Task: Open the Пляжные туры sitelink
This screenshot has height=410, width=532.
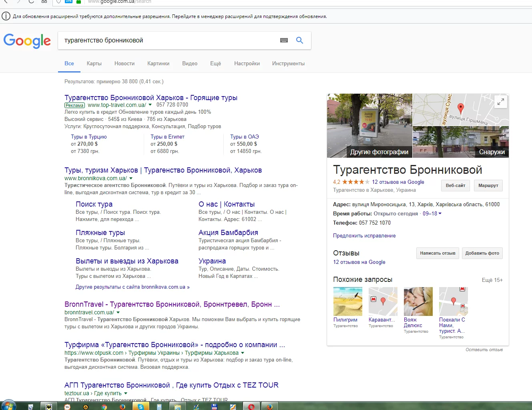Action: pos(100,233)
